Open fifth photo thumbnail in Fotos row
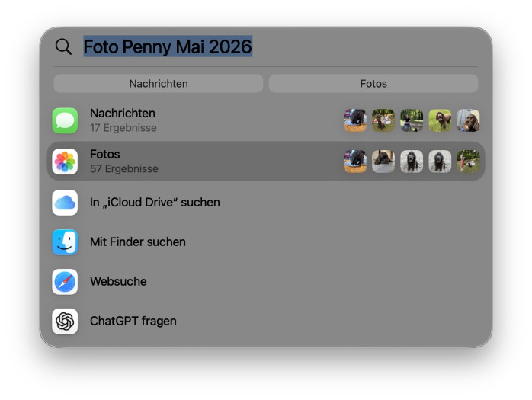Image resolution: width=532 pixels, height=400 pixels. 468,162
